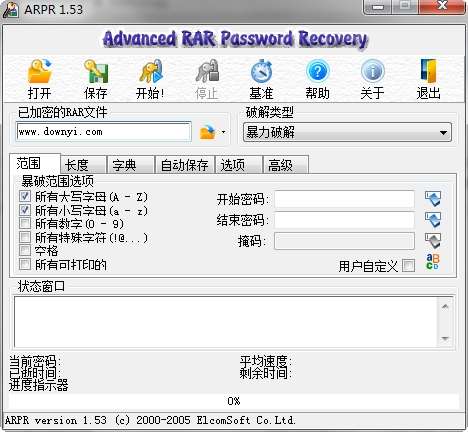
Task: Open the 关于 (About) info icon
Action: coord(373,71)
